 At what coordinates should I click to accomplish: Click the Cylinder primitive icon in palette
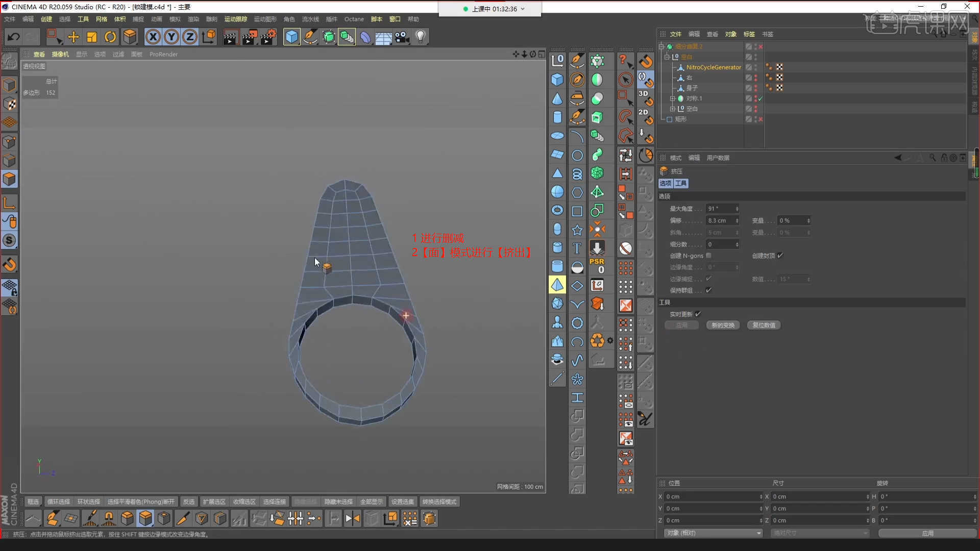coord(557,117)
